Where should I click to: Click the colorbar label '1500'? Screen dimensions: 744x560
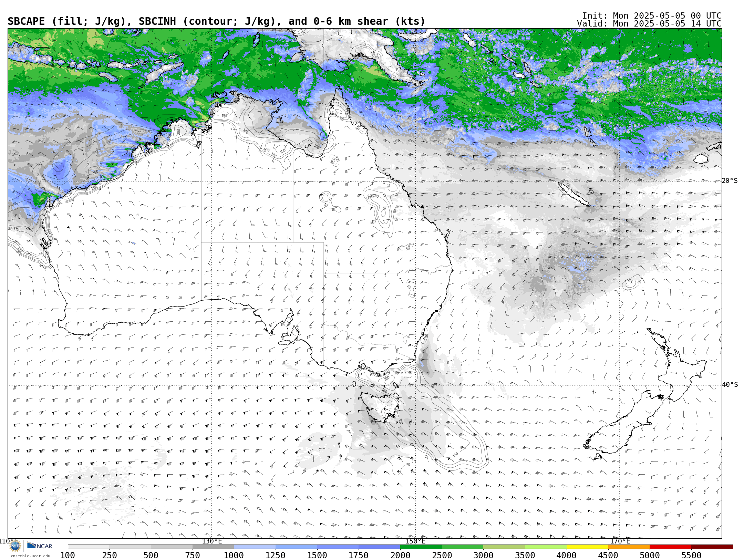pyautogui.click(x=317, y=556)
